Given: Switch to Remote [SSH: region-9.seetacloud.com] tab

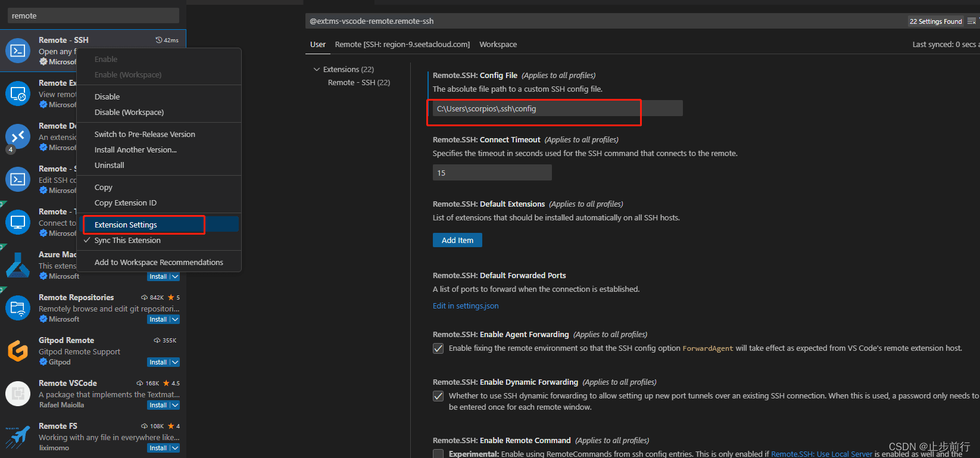Looking at the screenshot, I should click(x=402, y=45).
